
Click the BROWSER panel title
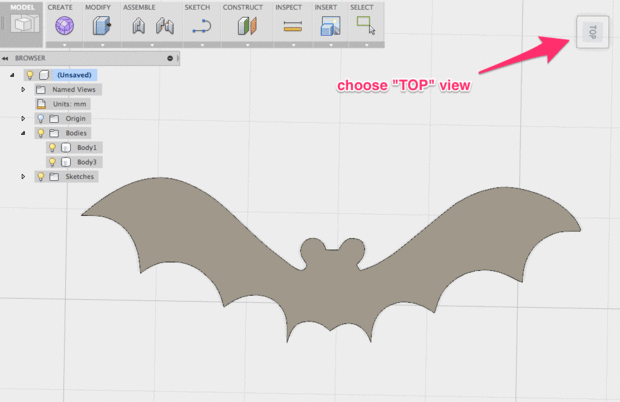[30, 58]
